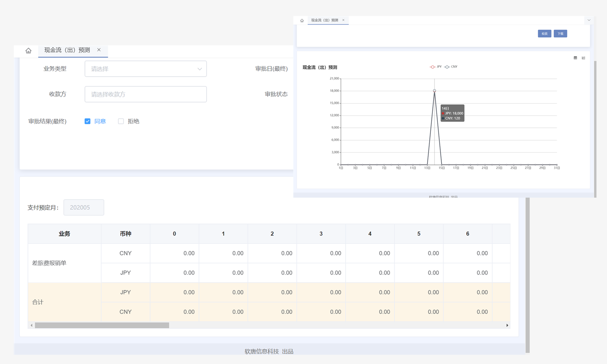Click the home icon in the small chart window
This screenshot has height=364, width=607.
[x=302, y=20]
